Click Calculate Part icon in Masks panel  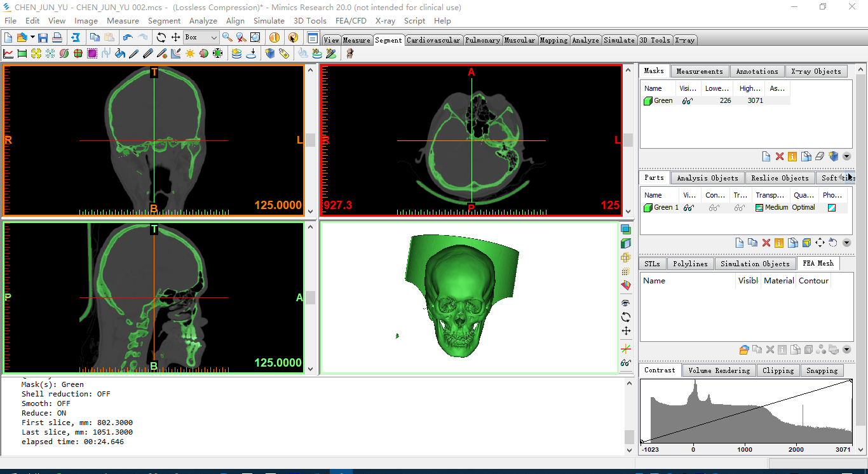point(834,156)
